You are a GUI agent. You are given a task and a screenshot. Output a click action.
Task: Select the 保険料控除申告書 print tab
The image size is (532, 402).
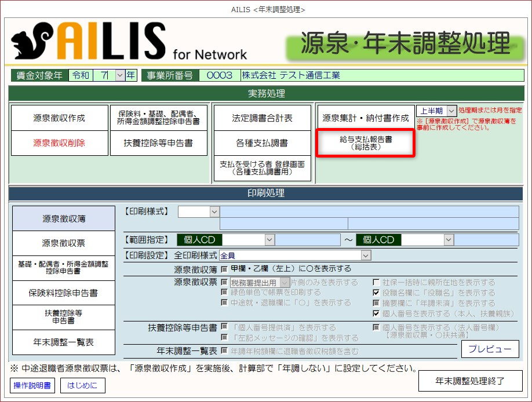64,293
